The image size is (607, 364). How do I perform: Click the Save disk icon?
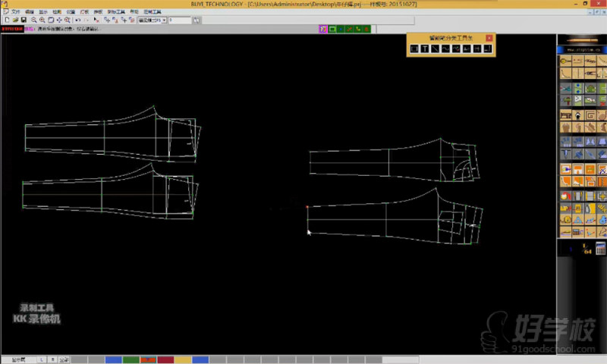[x=24, y=20]
